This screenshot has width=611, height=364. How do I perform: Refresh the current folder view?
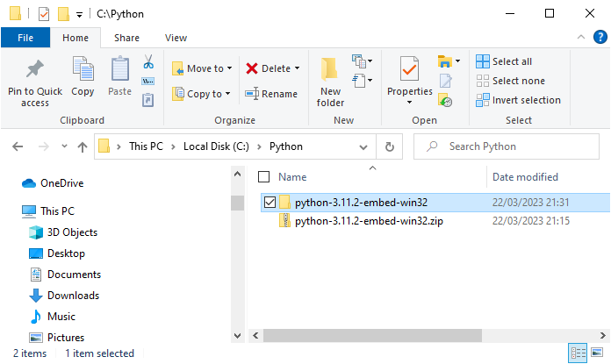click(389, 146)
